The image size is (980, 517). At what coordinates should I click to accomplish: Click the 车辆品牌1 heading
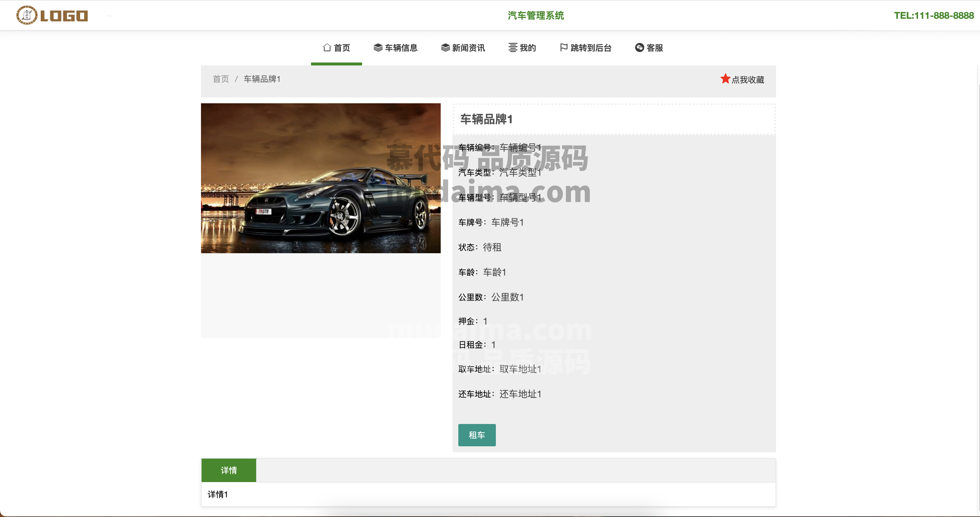click(x=486, y=119)
